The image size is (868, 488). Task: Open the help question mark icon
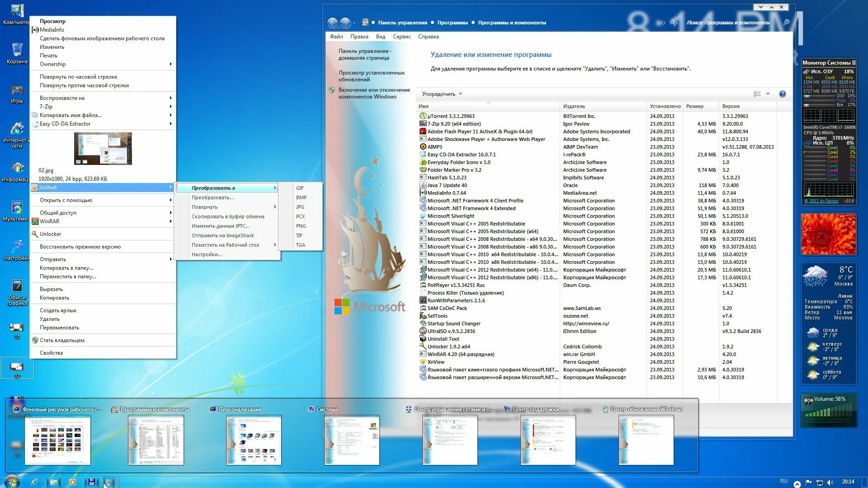click(x=782, y=94)
